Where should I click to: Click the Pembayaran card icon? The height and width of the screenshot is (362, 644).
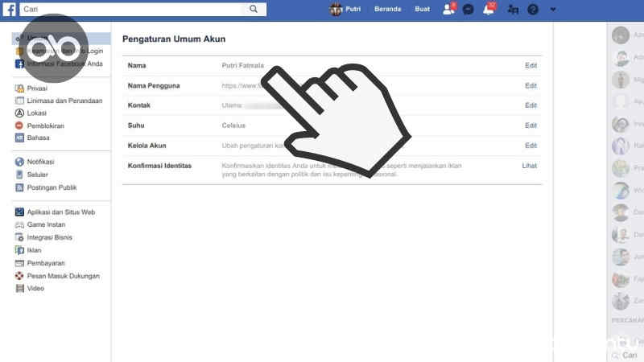click(19, 263)
